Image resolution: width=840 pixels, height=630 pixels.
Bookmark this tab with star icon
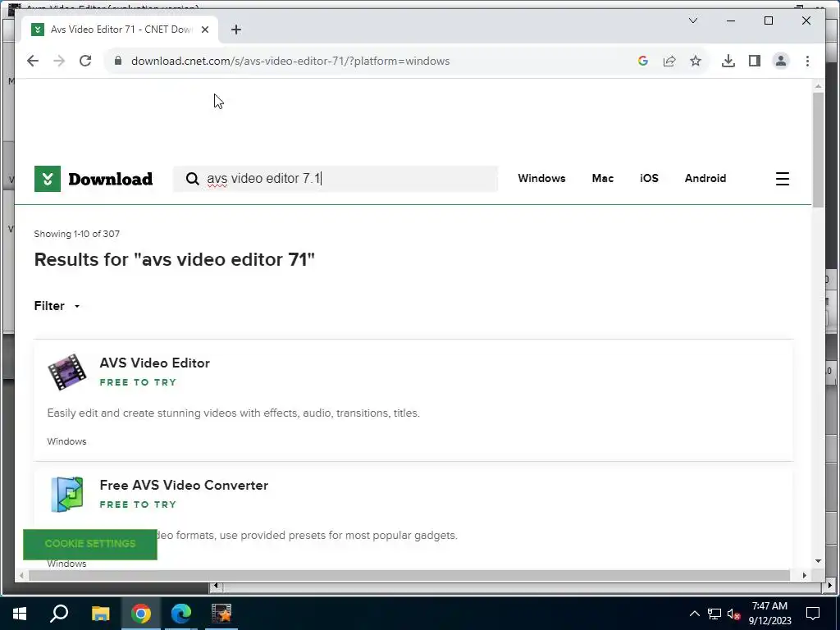pyautogui.click(x=696, y=61)
